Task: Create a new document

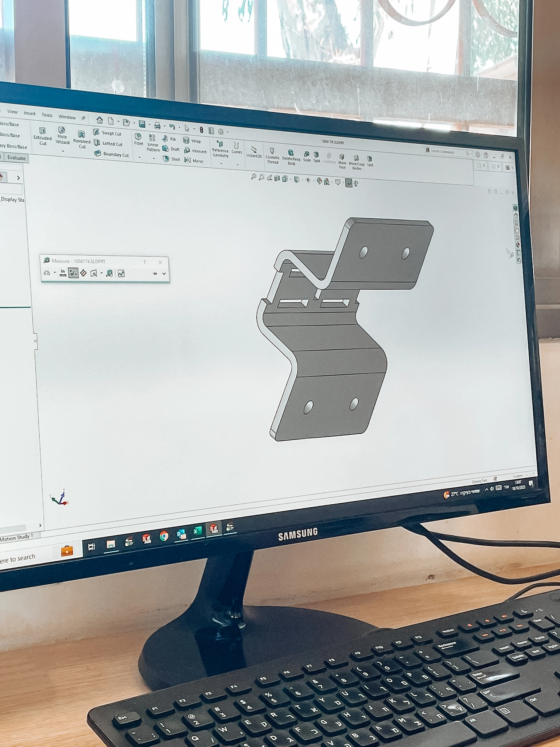Action: coord(111,121)
